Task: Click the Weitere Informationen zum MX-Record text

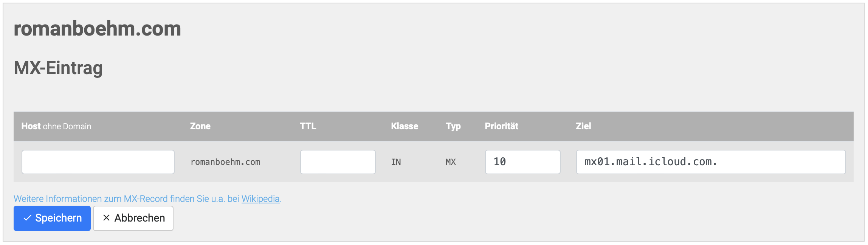Action: click(127, 198)
